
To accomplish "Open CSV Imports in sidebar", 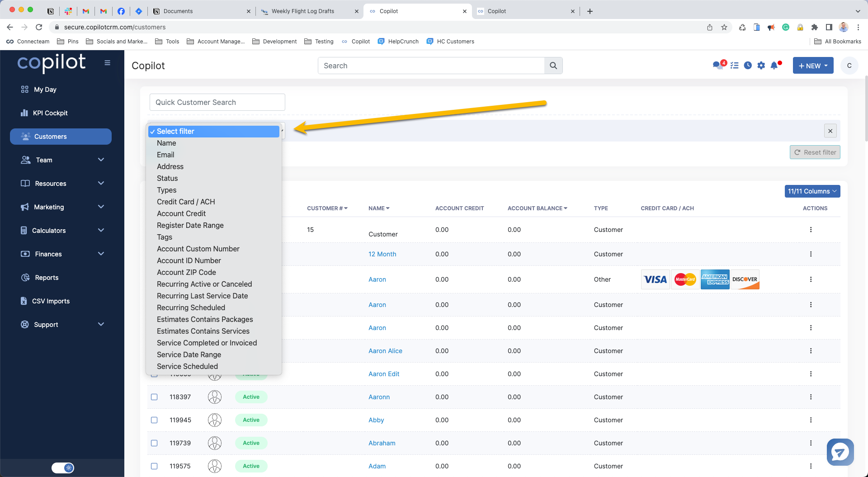I will point(51,301).
